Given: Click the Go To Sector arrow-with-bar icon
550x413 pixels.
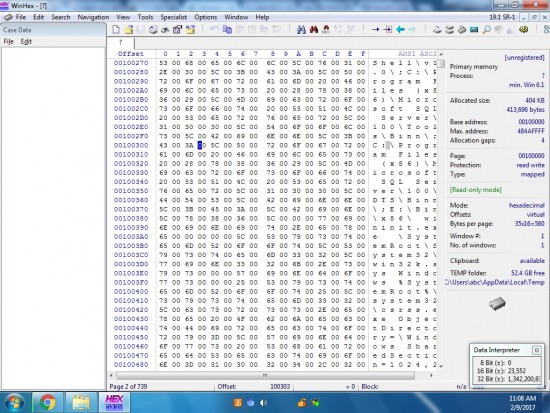Looking at the screenshot, I should pyautogui.click(x=388, y=30).
